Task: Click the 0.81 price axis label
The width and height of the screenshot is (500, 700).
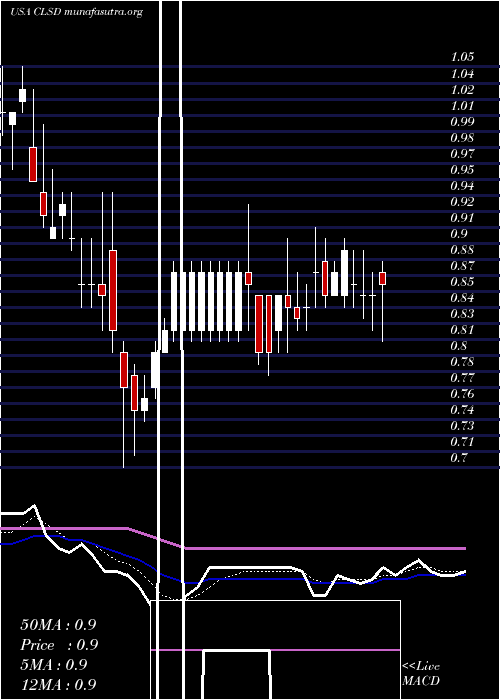Action: [x=462, y=330]
